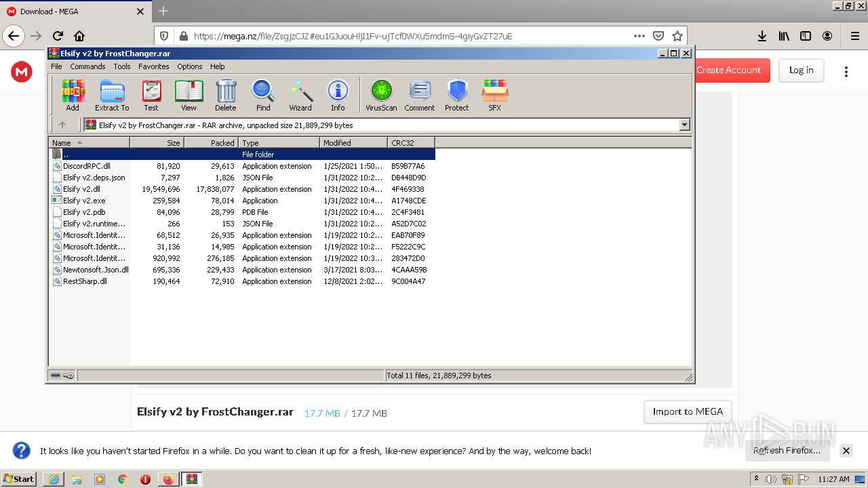Go to the Firefox home page
Screen dimensions: 868x488
point(79,36)
